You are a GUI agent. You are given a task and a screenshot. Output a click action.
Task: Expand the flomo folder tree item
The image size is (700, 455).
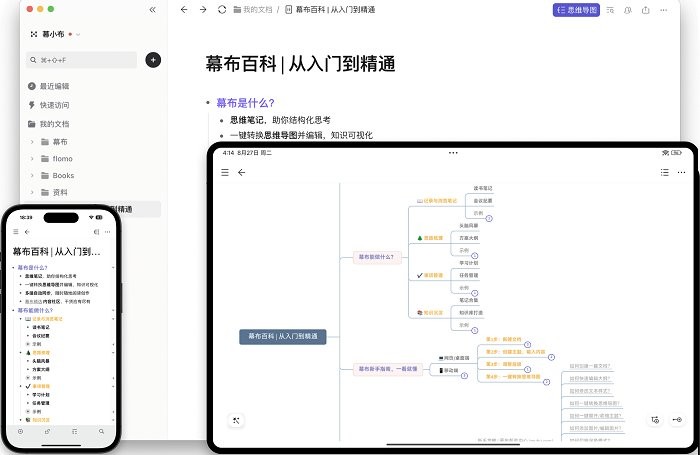[x=32, y=159]
